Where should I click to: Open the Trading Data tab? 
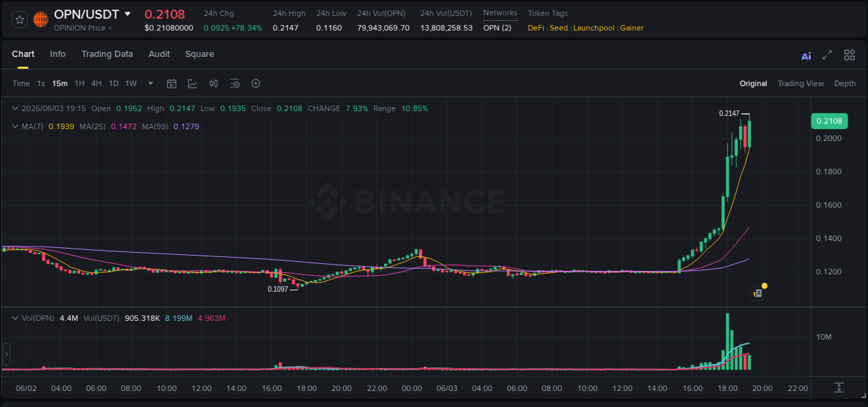pyautogui.click(x=107, y=54)
